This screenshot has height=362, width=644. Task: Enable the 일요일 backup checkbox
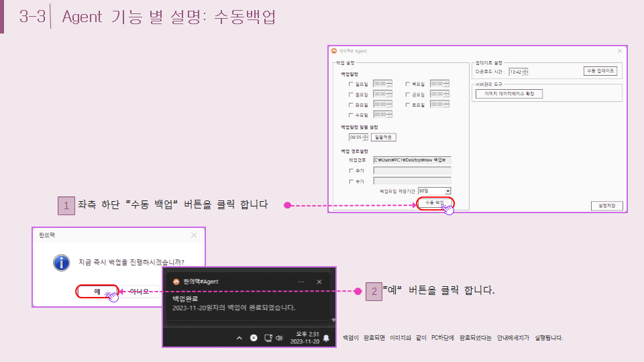click(351, 84)
